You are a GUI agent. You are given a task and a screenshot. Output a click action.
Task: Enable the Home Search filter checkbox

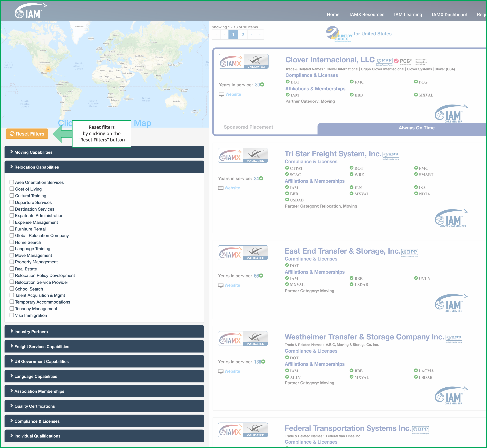point(12,242)
